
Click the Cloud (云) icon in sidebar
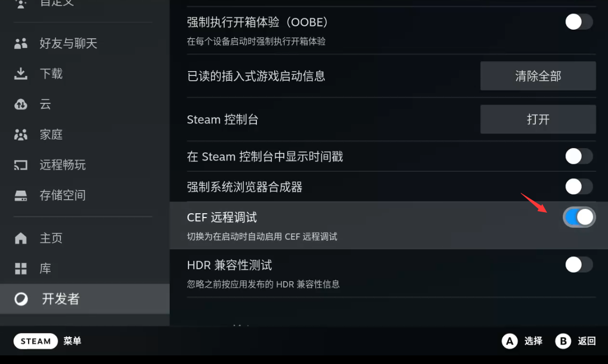point(20,104)
